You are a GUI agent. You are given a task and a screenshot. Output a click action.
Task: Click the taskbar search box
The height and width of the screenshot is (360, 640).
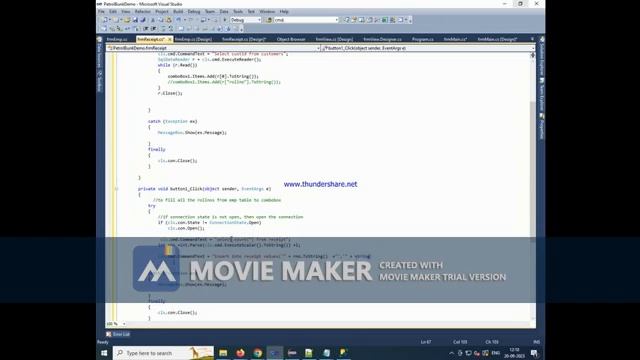[x=163, y=353]
